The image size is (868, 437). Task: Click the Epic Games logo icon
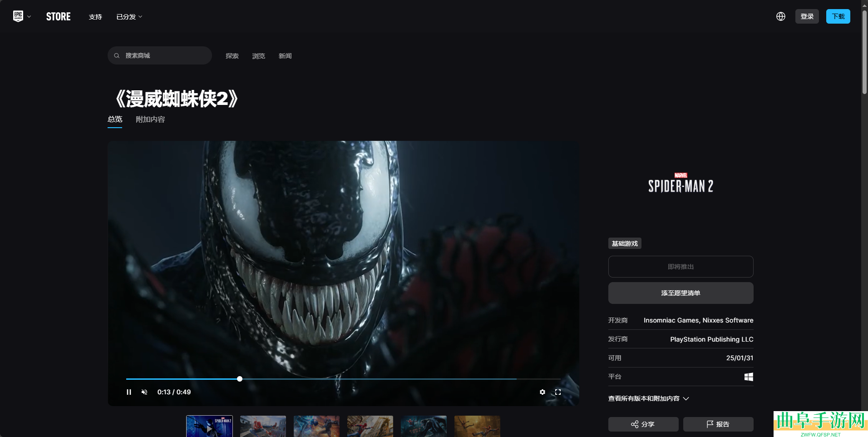[18, 16]
